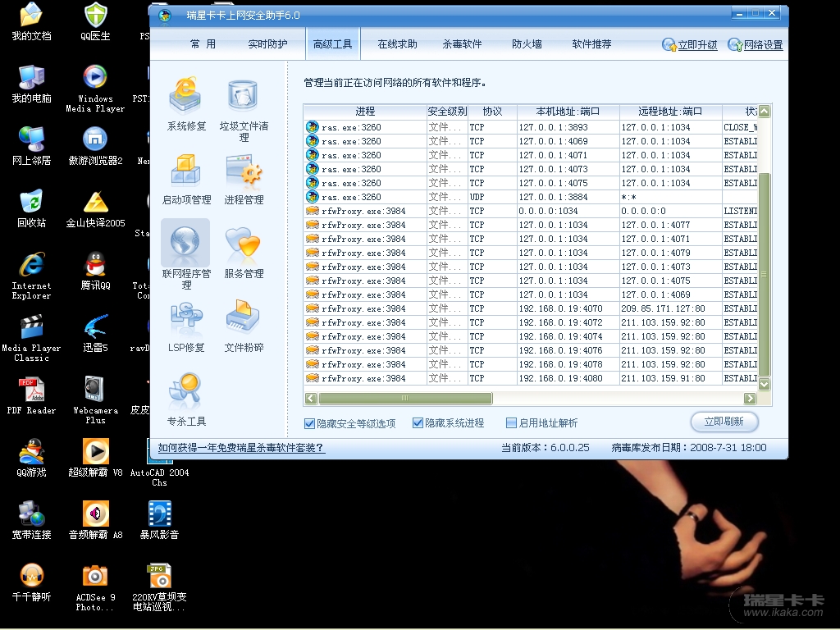Select Media Player Classic desktop icon
Screen dimensions: 840x630
click(32, 337)
